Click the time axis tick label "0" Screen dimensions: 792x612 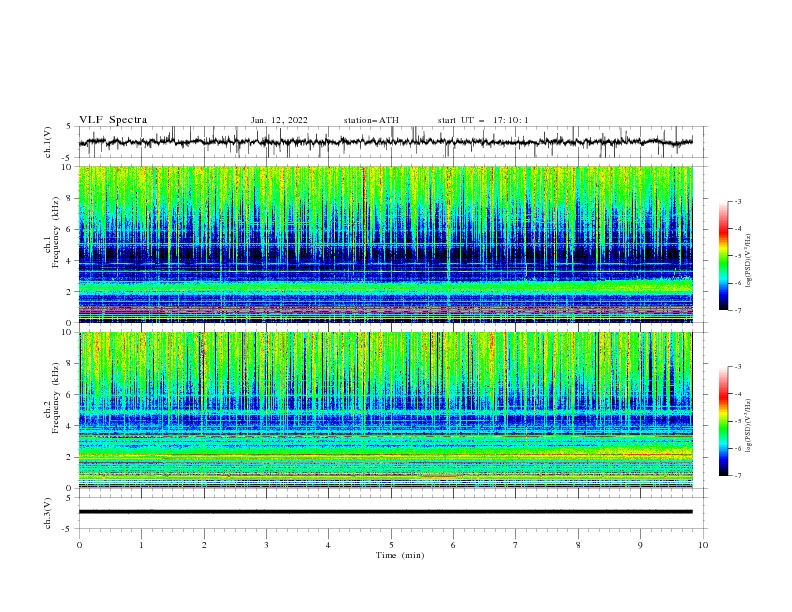click(79, 545)
